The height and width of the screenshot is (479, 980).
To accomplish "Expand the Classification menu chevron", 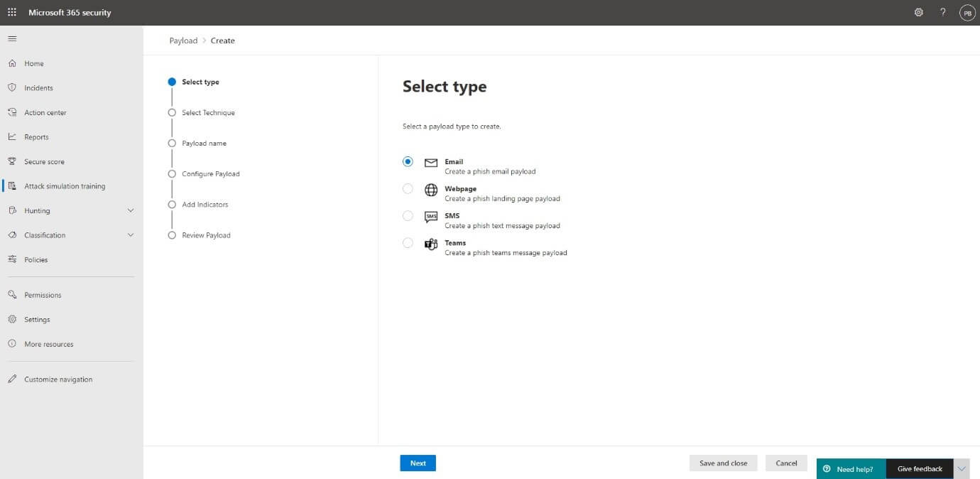I will coord(130,235).
